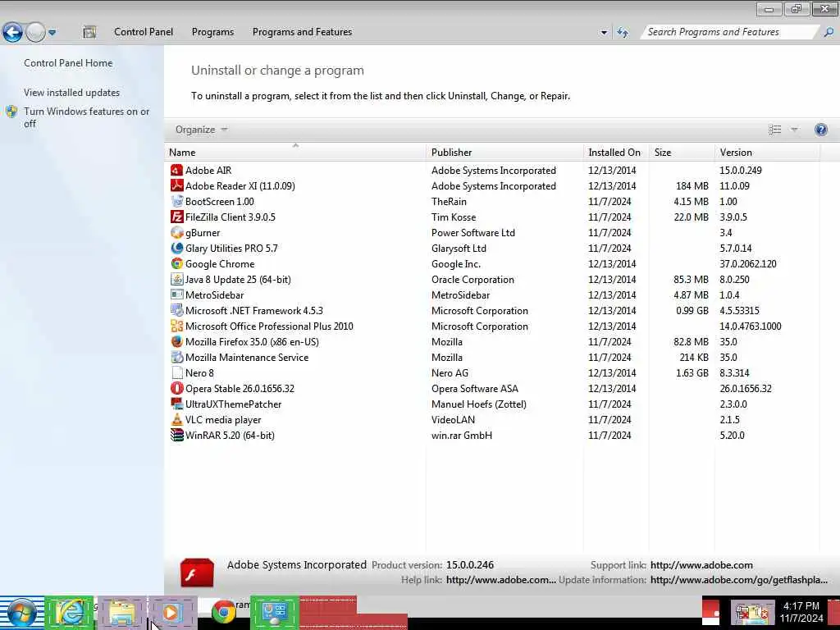Click Flash Player icon in details pane

197,573
